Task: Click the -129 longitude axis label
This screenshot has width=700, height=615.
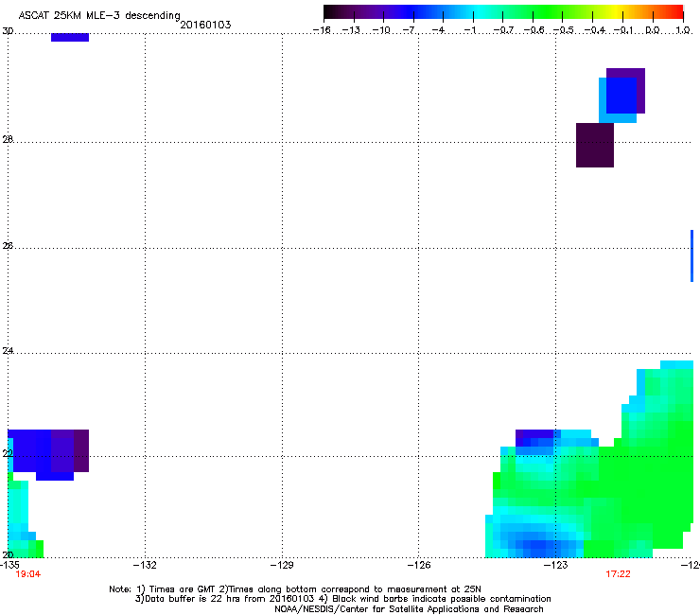Action: click(x=282, y=565)
